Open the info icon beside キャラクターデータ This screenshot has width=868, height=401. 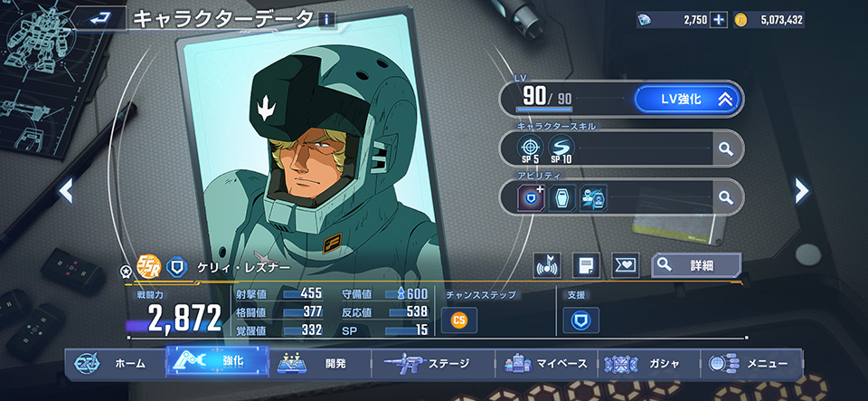(x=327, y=20)
